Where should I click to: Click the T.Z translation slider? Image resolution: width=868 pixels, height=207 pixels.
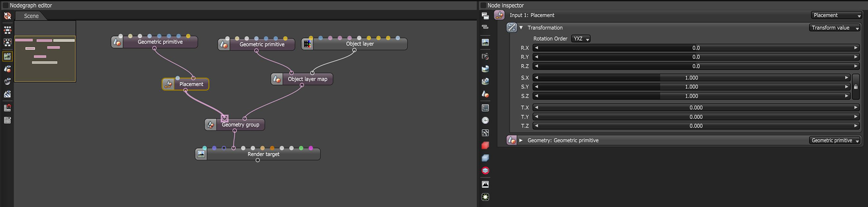696,126
